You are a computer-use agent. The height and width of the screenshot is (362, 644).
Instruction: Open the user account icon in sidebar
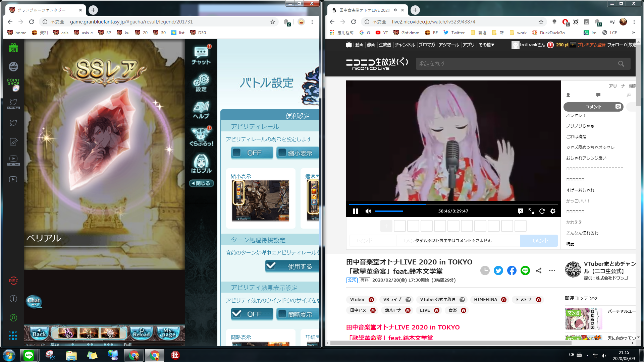click(13, 317)
